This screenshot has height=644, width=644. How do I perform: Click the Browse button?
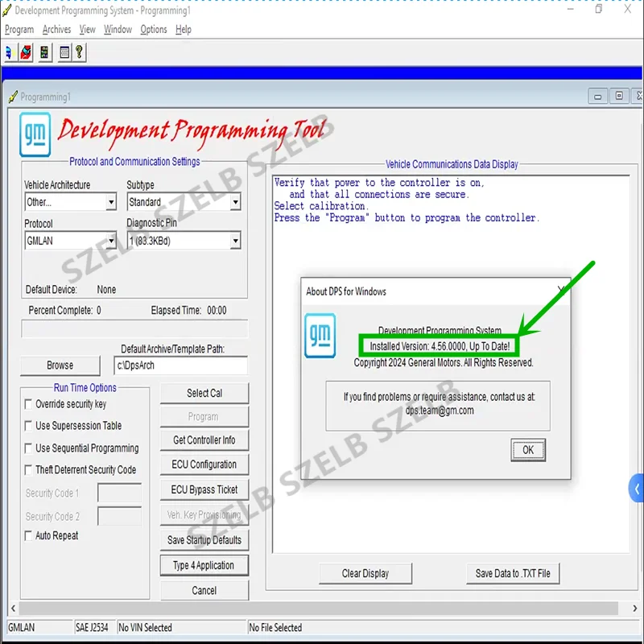point(60,365)
